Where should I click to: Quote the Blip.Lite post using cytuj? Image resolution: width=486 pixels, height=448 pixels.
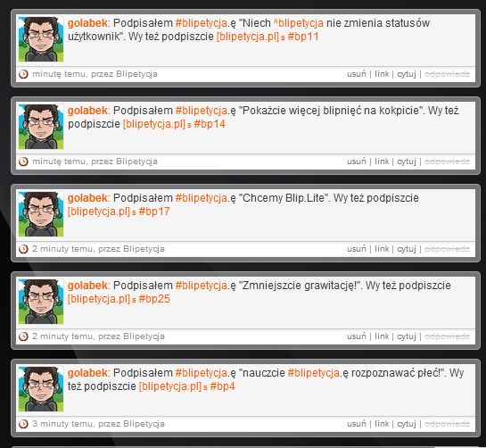pos(407,249)
